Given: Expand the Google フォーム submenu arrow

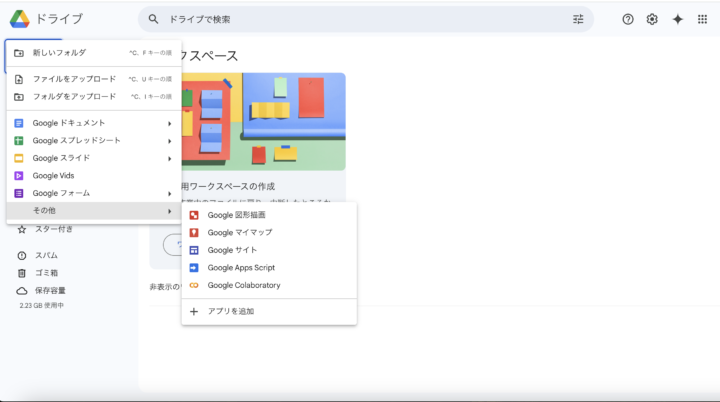Looking at the screenshot, I should tap(169, 194).
